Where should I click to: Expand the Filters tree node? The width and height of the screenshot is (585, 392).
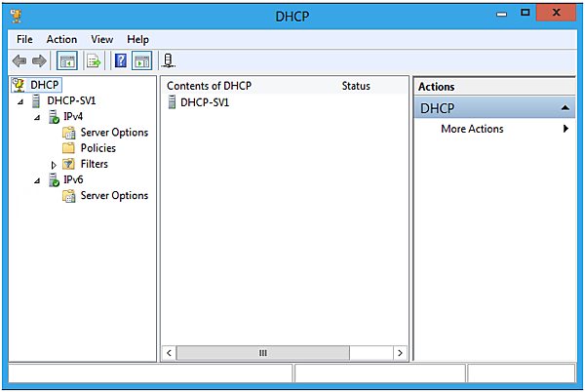click(x=54, y=165)
